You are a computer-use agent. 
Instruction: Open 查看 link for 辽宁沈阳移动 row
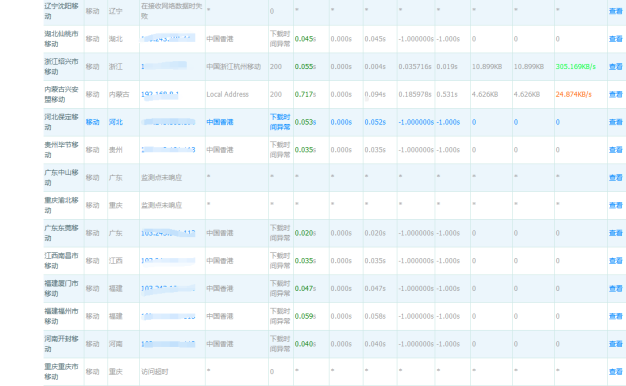tap(615, 11)
